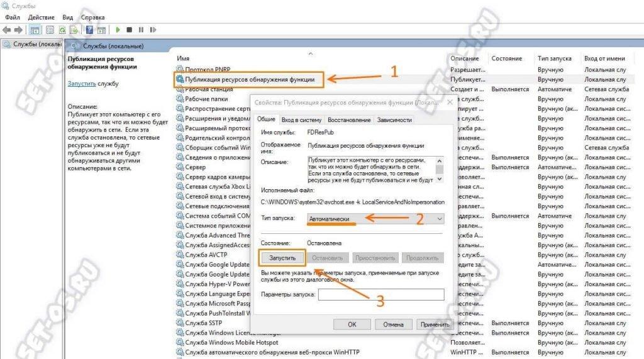Click gear icon of Публикация ресурсов обнаружения функции
Screen dimensions: 644x359
(x=180, y=79)
